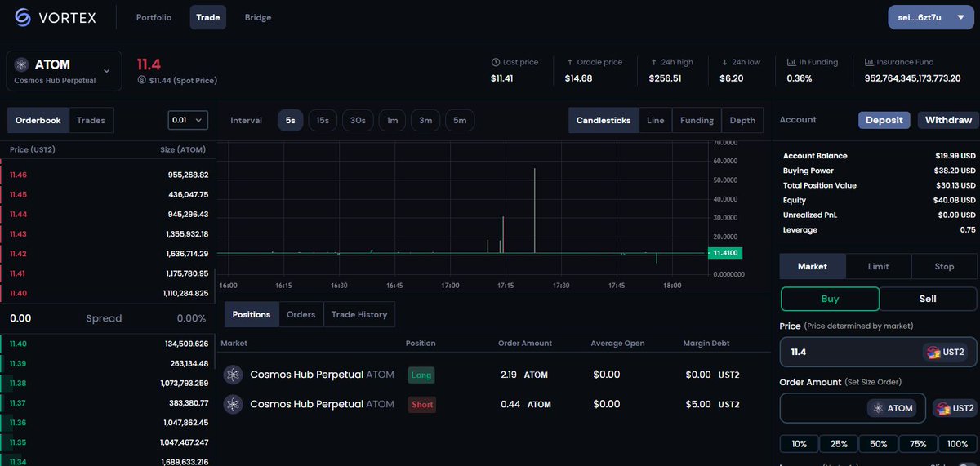The width and height of the screenshot is (980, 466).
Task: Click the Cosmos icon in the Long position row
Action: point(234,375)
